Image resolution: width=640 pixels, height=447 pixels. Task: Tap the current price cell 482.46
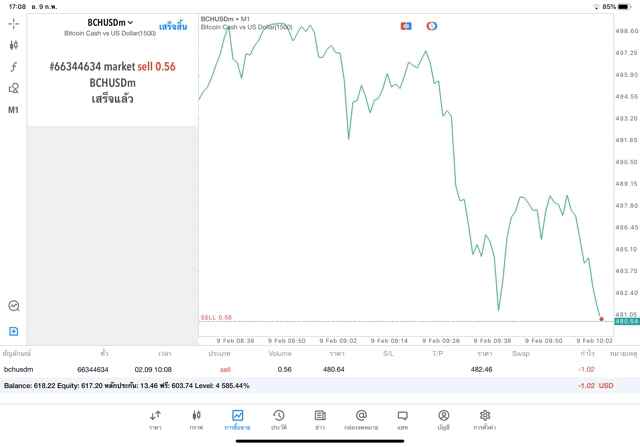[481, 369]
